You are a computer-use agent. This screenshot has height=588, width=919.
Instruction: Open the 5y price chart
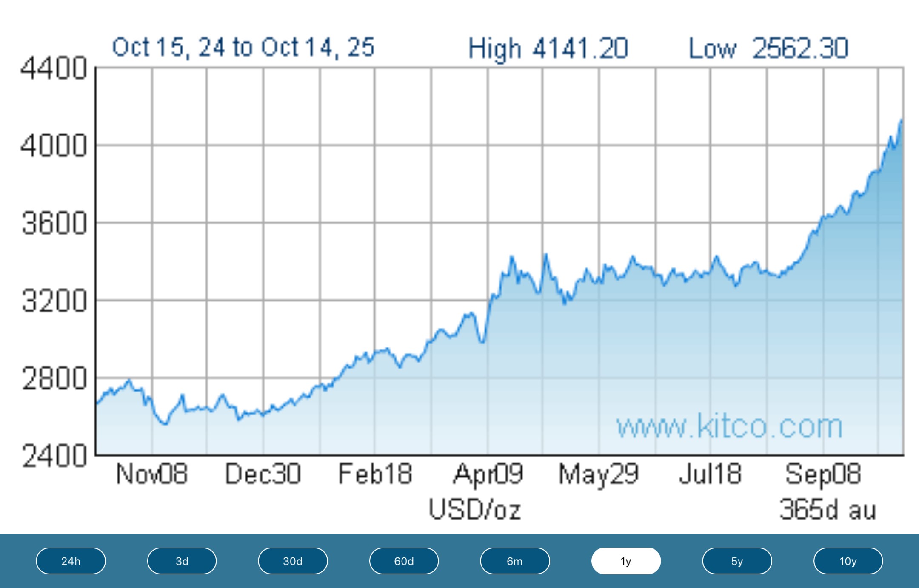(737, 561)
